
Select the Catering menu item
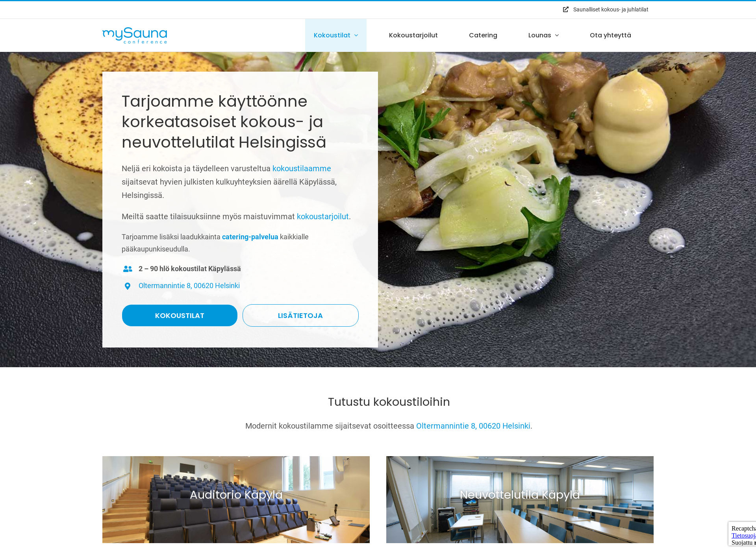pos(483,35)
